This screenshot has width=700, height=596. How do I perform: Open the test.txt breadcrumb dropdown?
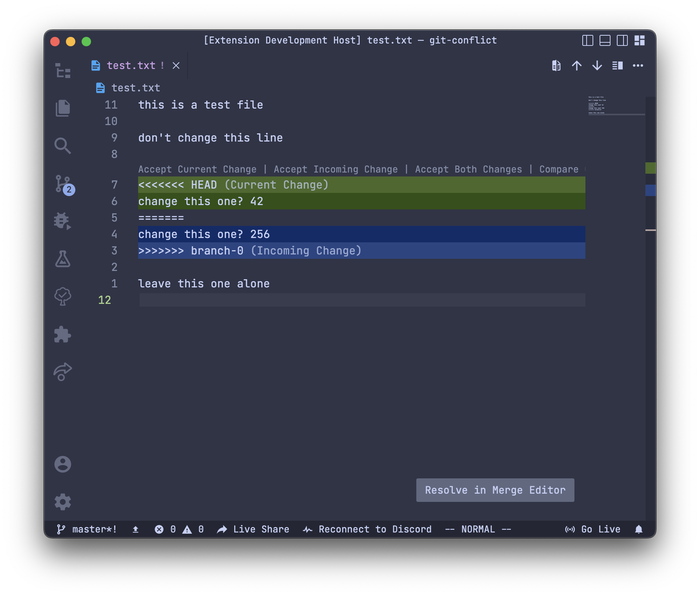(135, 87)
